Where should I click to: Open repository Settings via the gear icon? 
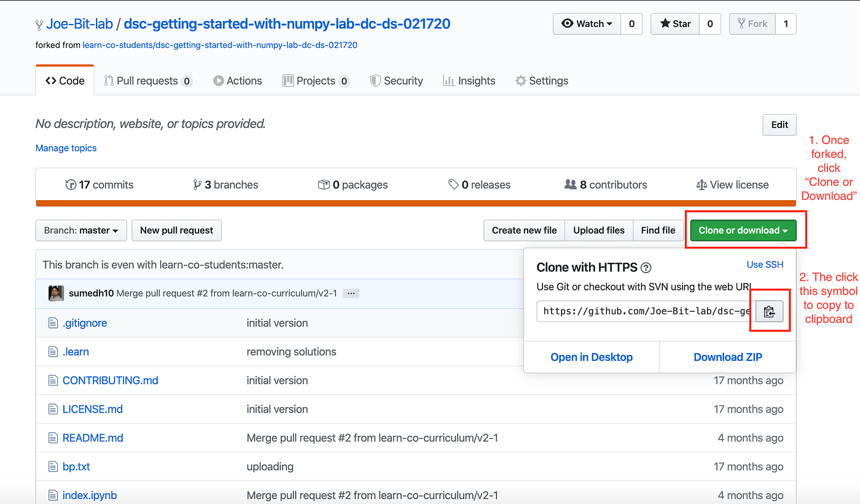point(520,80)
